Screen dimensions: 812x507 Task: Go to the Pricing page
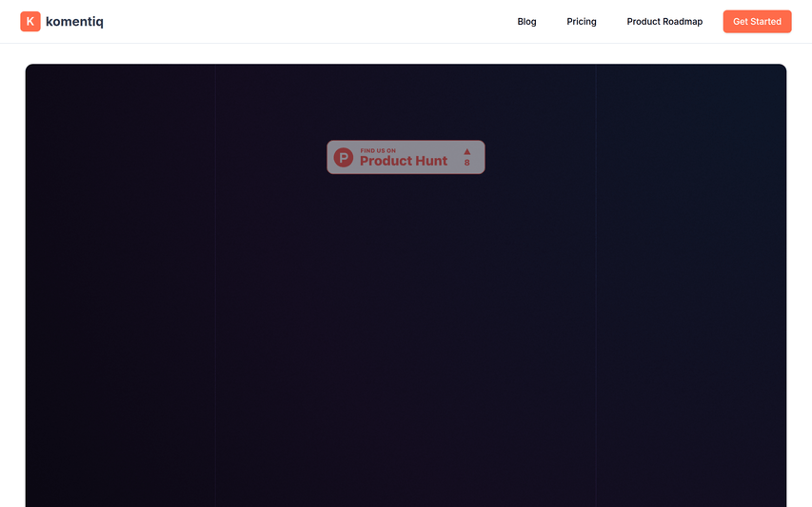[x=582, y=22]
